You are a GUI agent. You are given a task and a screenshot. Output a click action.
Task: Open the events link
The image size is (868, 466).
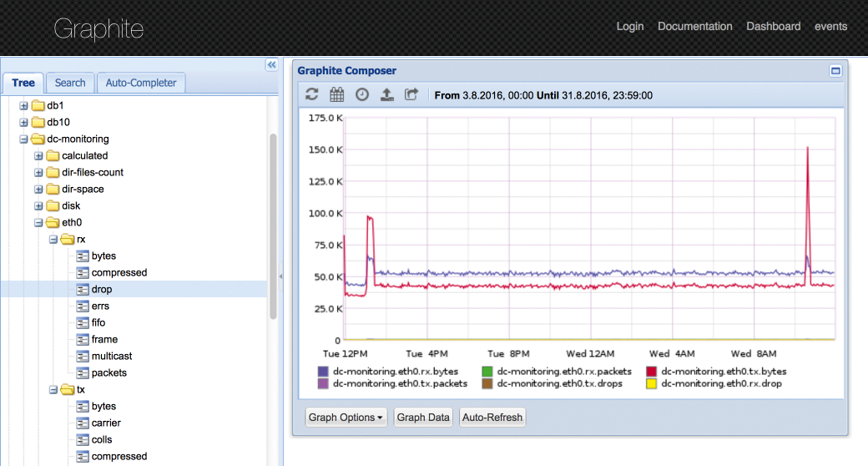pos(830,26)
